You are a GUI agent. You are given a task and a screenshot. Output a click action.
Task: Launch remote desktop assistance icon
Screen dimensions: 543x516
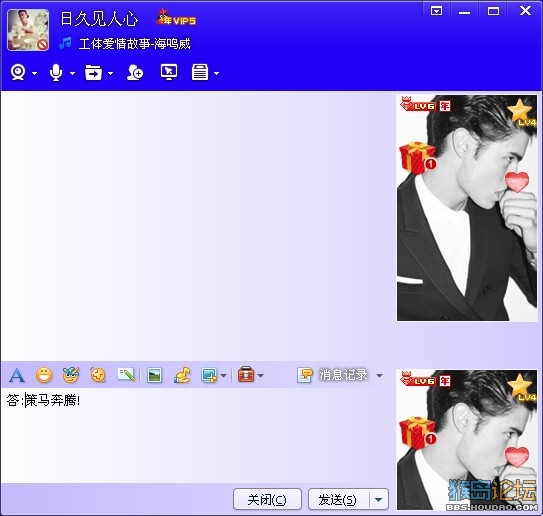coord(169,72)
